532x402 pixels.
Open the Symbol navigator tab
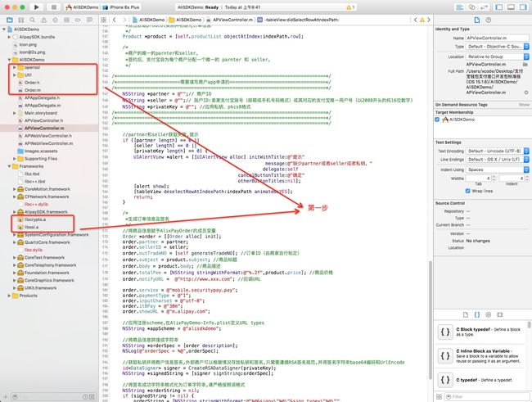click(x=21, y=20)
